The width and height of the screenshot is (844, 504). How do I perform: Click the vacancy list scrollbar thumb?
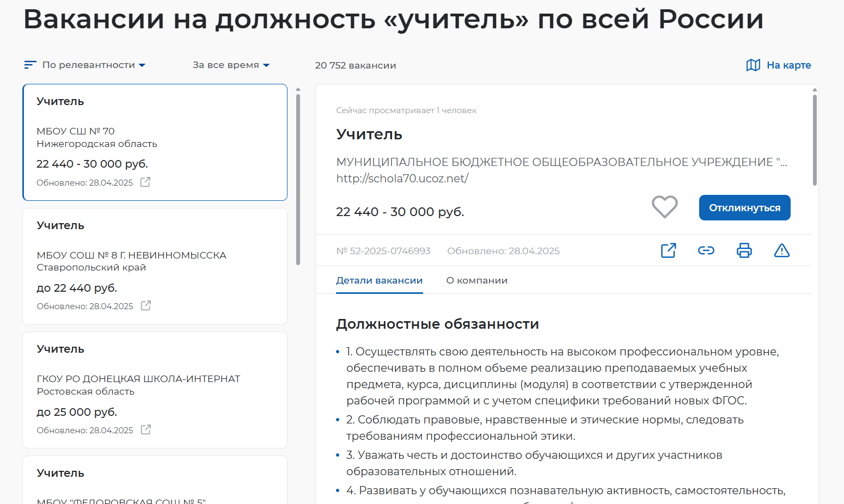[x=298, y=180]
